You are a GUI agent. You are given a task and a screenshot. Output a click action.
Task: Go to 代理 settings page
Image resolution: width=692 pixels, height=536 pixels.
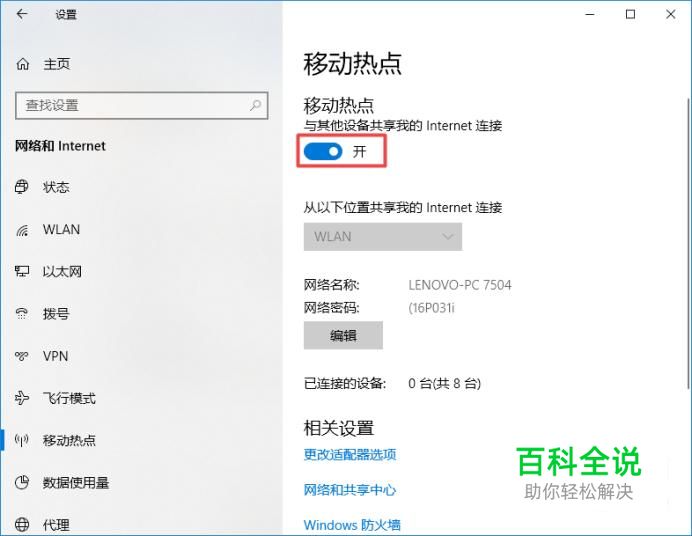56,525
